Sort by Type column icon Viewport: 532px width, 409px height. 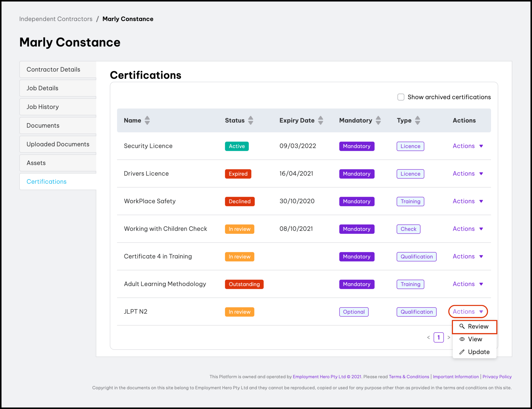pos(417,120)
